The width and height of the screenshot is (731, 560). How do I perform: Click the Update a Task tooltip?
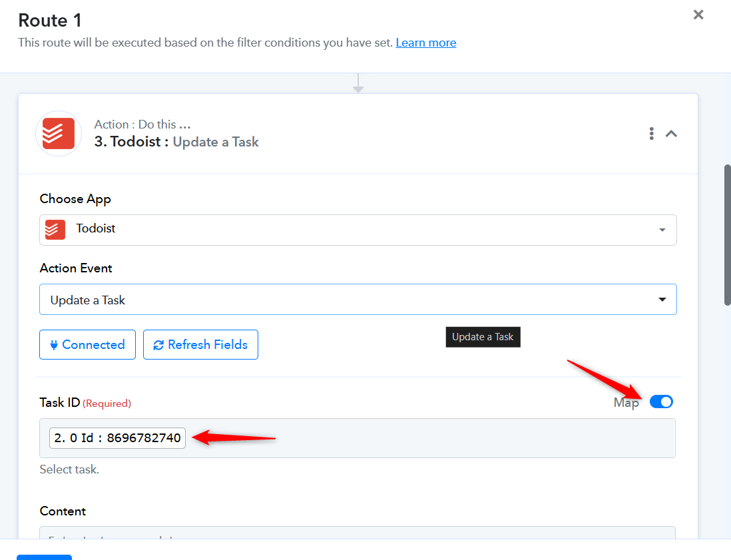coord(483,337)
